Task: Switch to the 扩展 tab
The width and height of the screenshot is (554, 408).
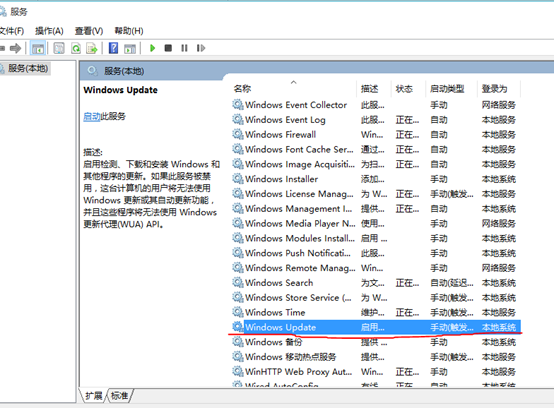Action: point(94,396)
